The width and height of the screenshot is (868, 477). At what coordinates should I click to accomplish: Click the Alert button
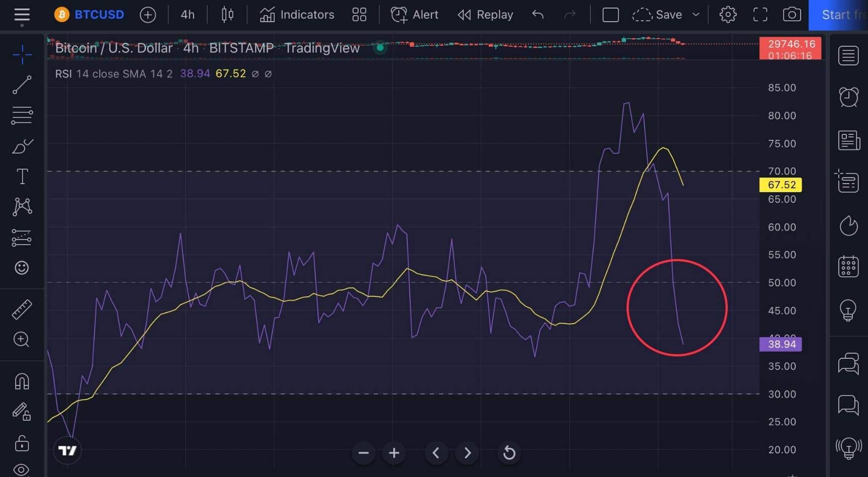414,15
